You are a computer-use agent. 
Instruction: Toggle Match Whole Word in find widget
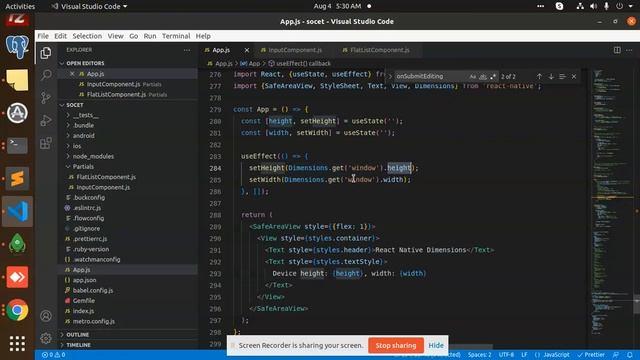(x=483, y=76)
